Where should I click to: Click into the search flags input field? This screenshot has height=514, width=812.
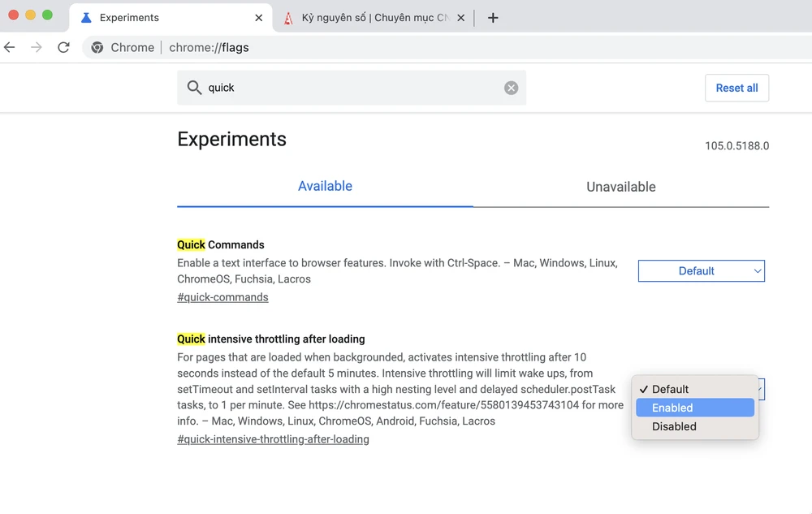click(349, 88)
